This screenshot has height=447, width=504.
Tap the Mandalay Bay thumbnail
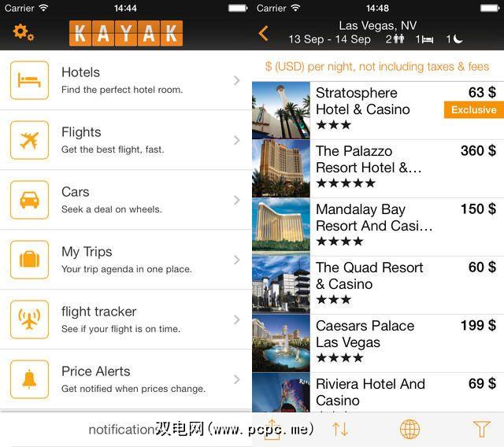(x=281, y=227)
